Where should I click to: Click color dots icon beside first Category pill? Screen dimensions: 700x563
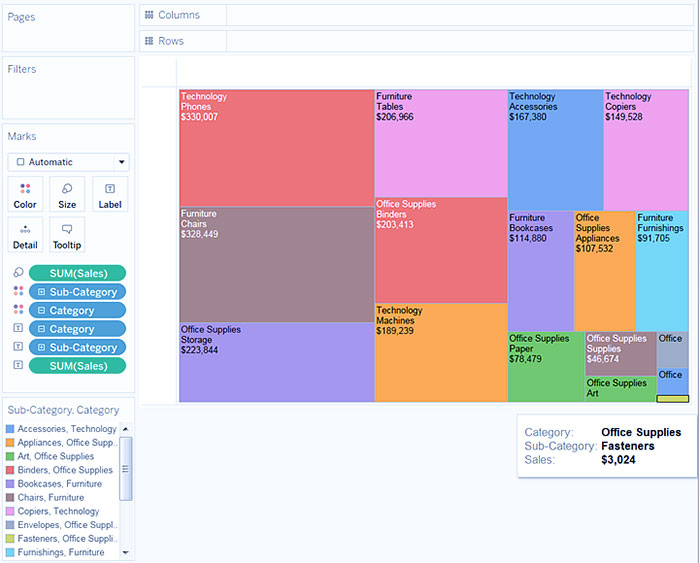[18, 309]
